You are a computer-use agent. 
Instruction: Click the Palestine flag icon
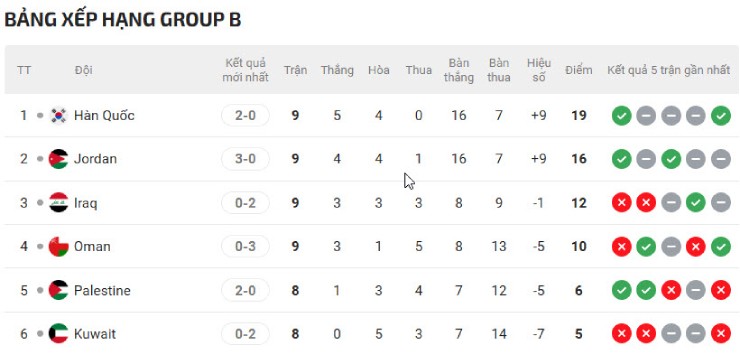point(59,290)
